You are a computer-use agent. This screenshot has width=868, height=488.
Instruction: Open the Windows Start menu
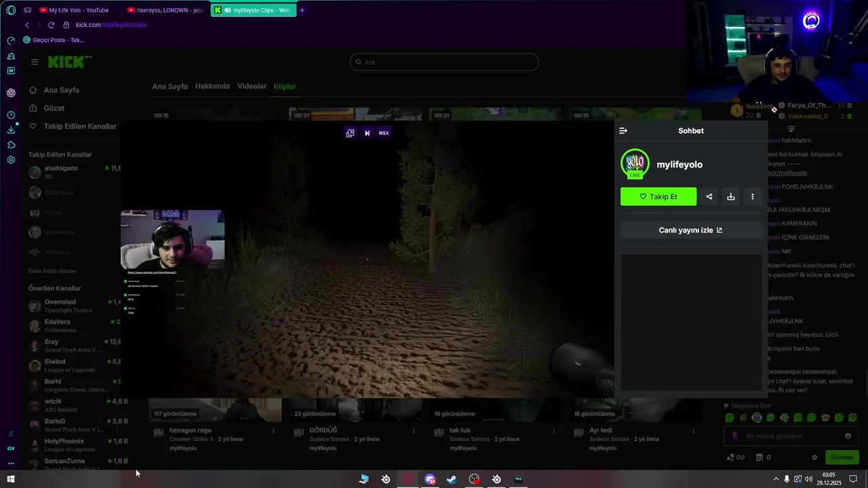point(11,479)
